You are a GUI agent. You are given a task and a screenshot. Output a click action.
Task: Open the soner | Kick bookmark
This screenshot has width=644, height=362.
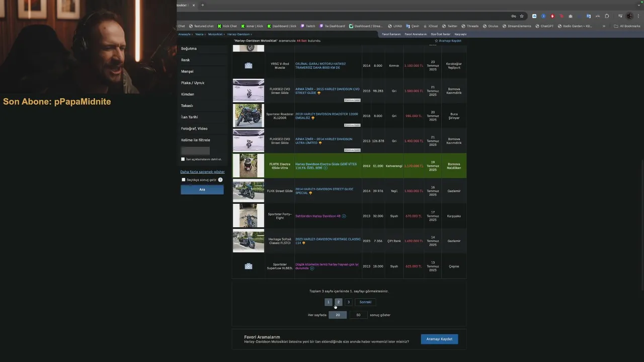pyautogui.click(x=252, y=26)
